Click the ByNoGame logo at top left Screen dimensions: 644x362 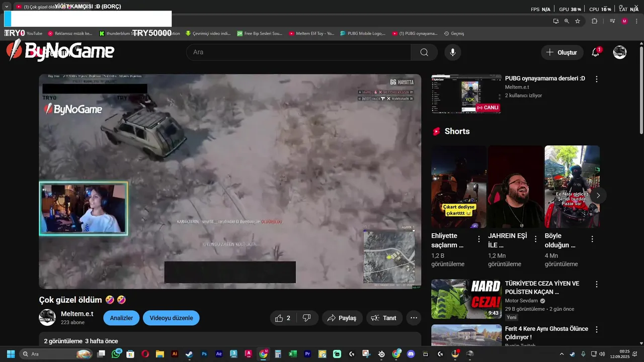60,51
